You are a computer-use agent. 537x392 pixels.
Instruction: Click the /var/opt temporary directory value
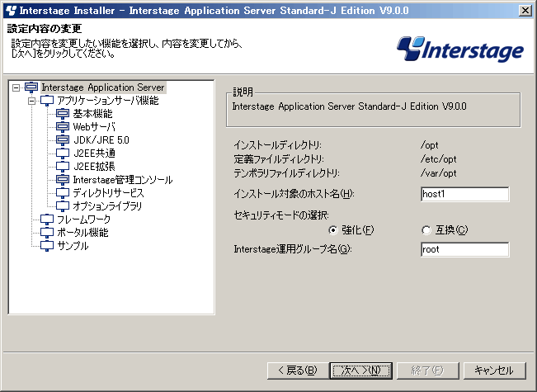point(438,173)
